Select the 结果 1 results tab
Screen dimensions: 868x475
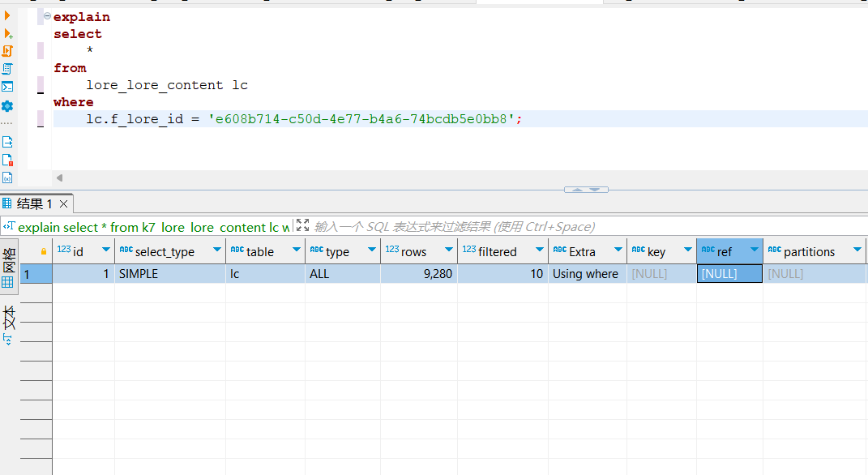pos(34,203)
